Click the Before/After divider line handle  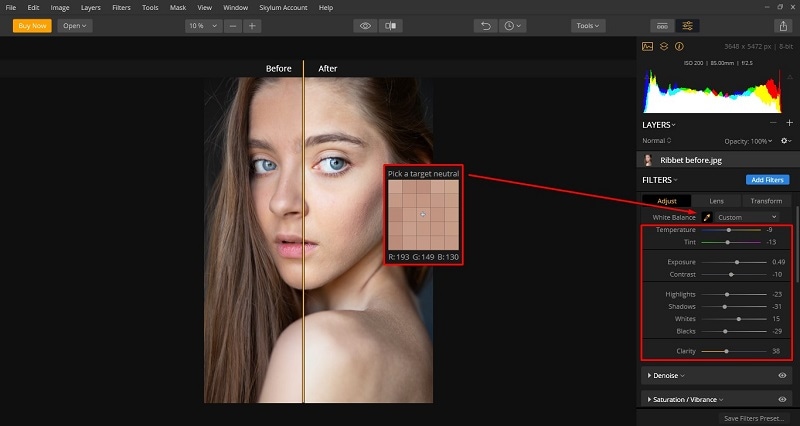point(304,232)
